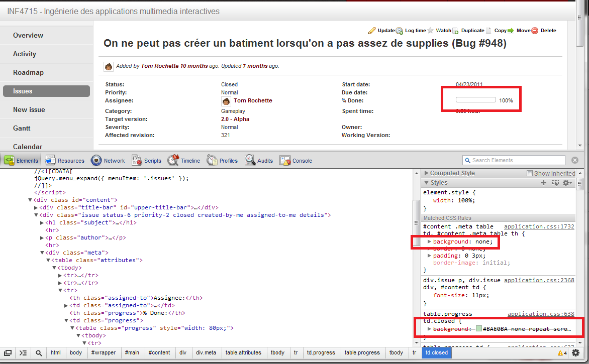Image resolution: width=589 pixels, height=364 pixels.
Task: Open the Resources panel icon
Action: click(50, 160)
